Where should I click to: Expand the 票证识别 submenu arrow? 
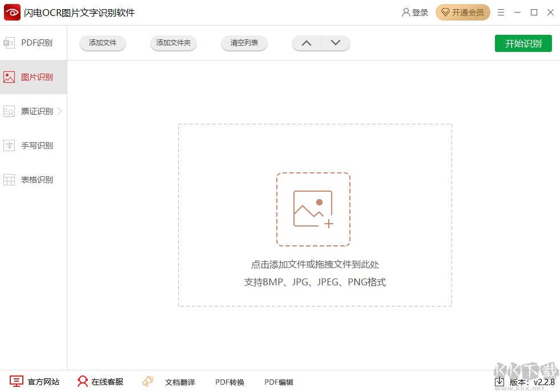pos(60,111)
